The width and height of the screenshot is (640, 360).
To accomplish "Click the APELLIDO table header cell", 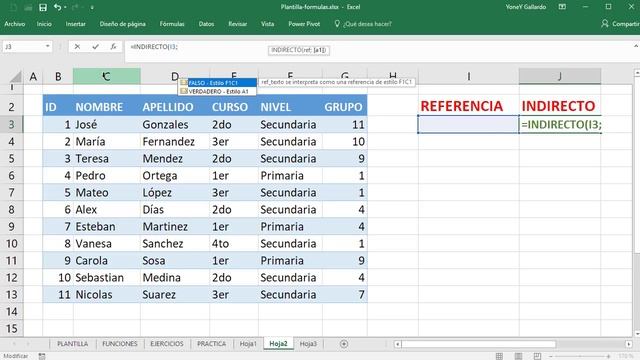I will click(x=175, y=107).
